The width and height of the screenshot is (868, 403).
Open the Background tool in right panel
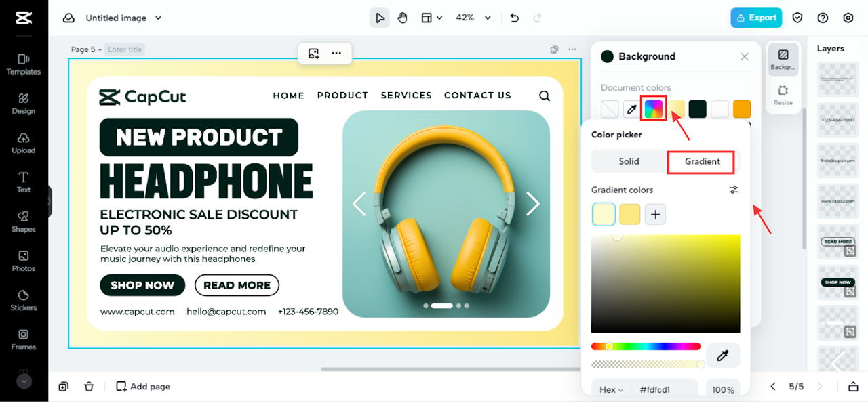click(783, 60)
